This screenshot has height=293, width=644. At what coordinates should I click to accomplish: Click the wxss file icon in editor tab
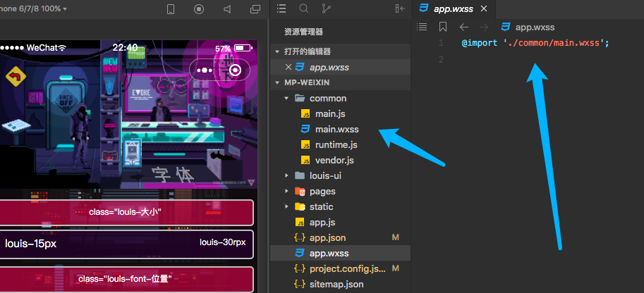click(x=424, y=8)
